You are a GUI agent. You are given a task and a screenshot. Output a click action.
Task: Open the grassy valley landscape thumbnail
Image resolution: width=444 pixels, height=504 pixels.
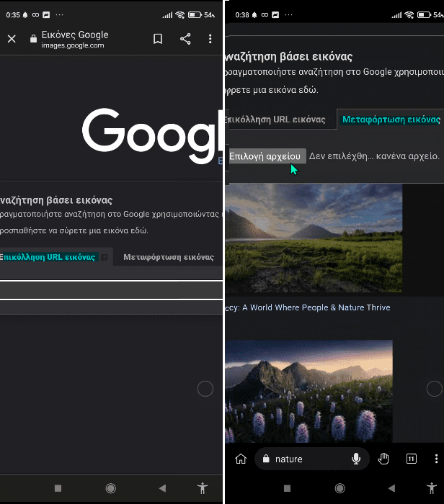[x=314, y=238]
